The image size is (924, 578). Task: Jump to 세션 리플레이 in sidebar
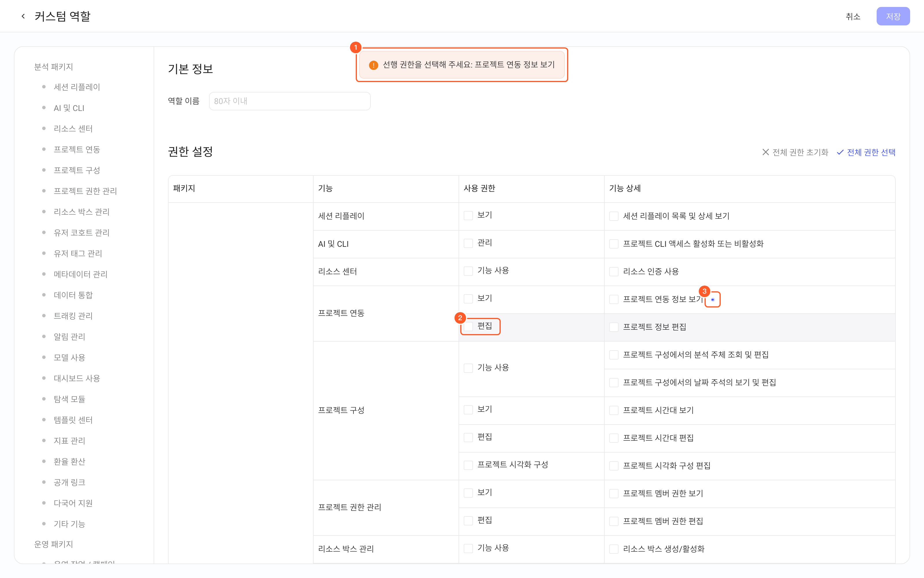click(x=77, y=87)
